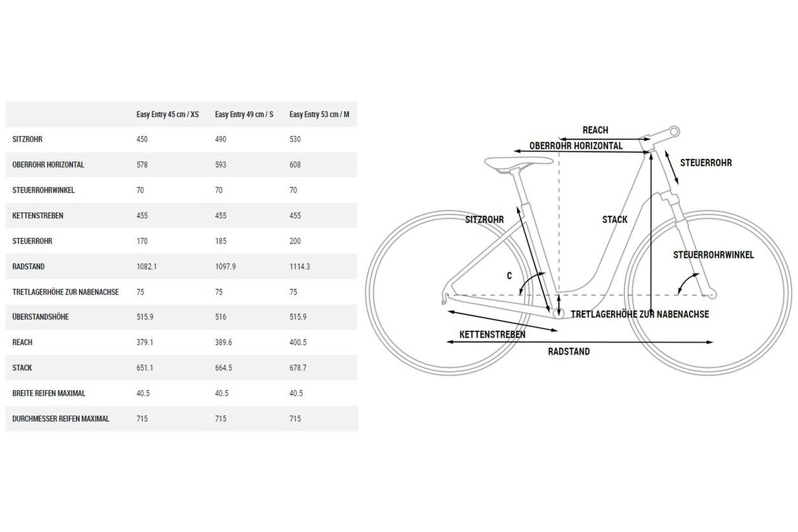Click the RADSTAND label below the bike

(569, 351)
